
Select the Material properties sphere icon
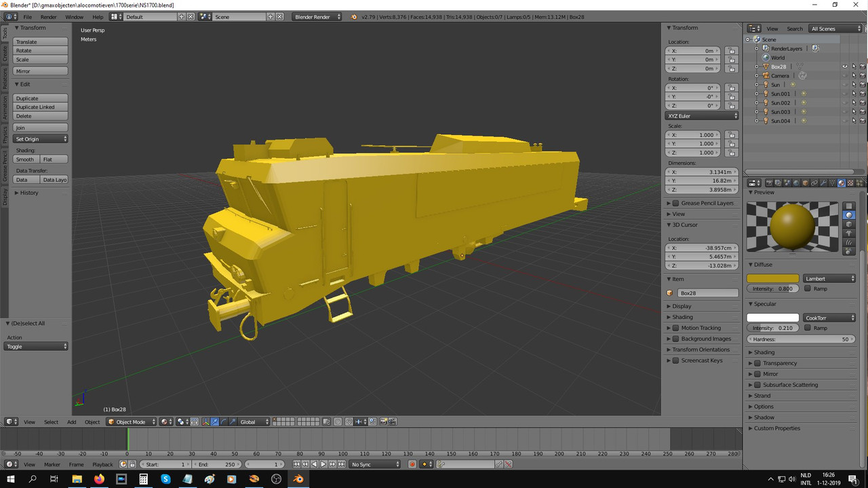(x=841, y=183)
